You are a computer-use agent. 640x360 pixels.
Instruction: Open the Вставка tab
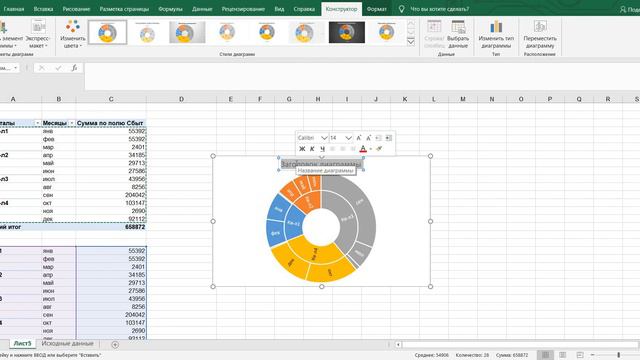[x=43, y=9]
